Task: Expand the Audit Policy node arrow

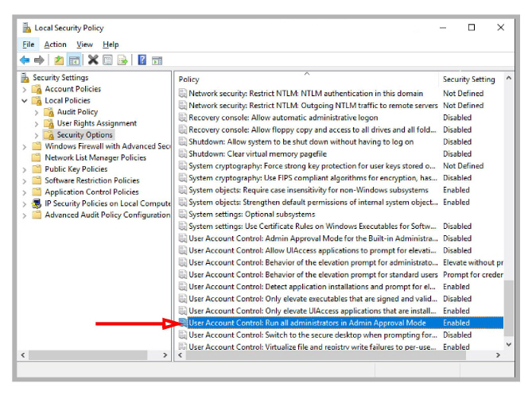Action: pyautogui.click(x=37, y=112)
